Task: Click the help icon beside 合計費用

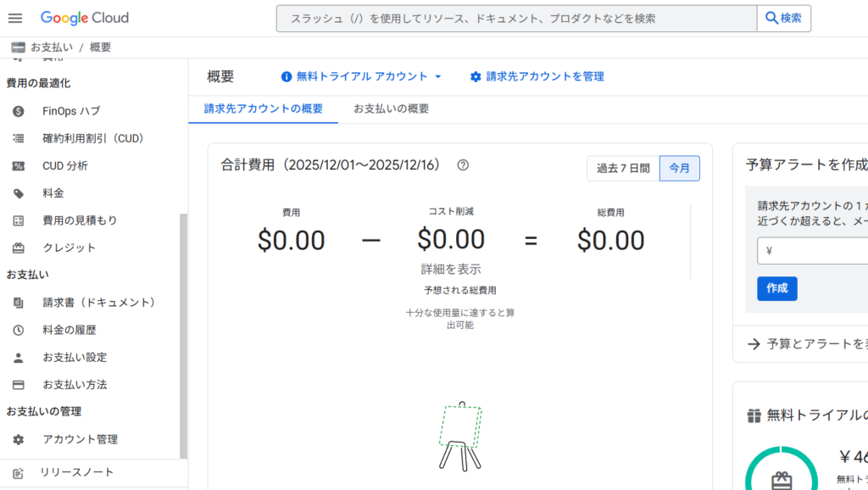Action: pyautogui.click(x=463, y=165)
